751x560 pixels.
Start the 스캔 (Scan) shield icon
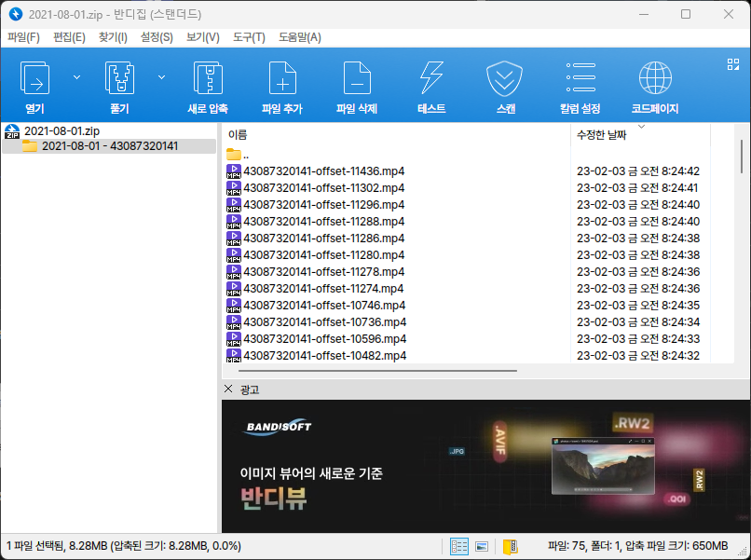[x=506, y=78]
